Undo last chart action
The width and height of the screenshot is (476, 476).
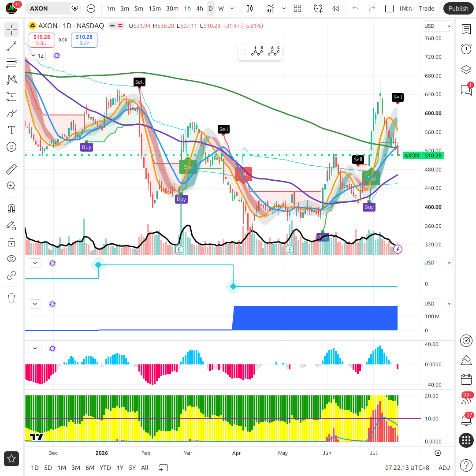point(355,8)
